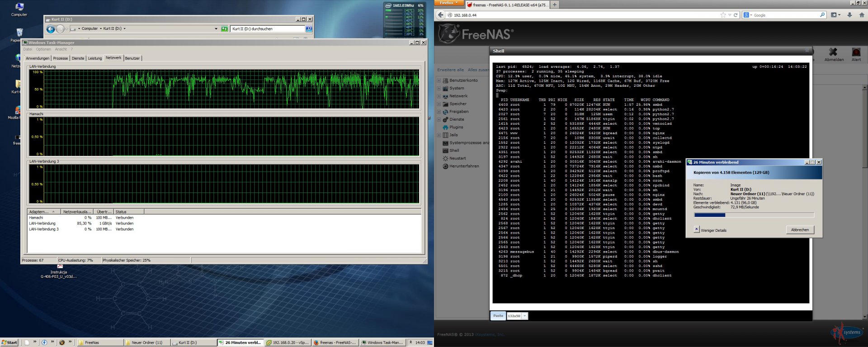Select the LAN-Verbindung row in adapter list
The image size is (868, 347).
pos(224,223)
